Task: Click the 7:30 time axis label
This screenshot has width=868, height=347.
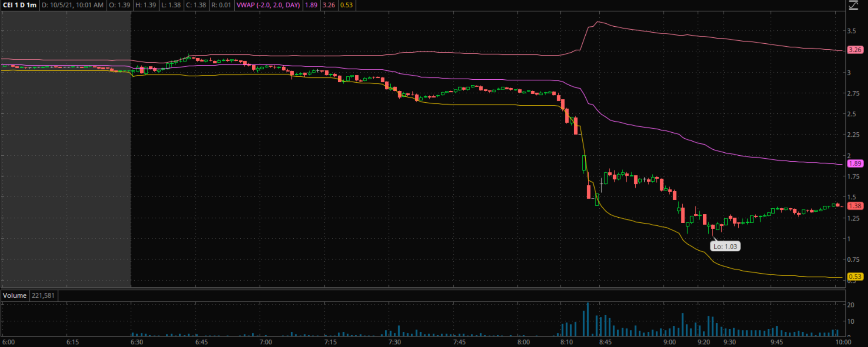Action: [395, 342]
